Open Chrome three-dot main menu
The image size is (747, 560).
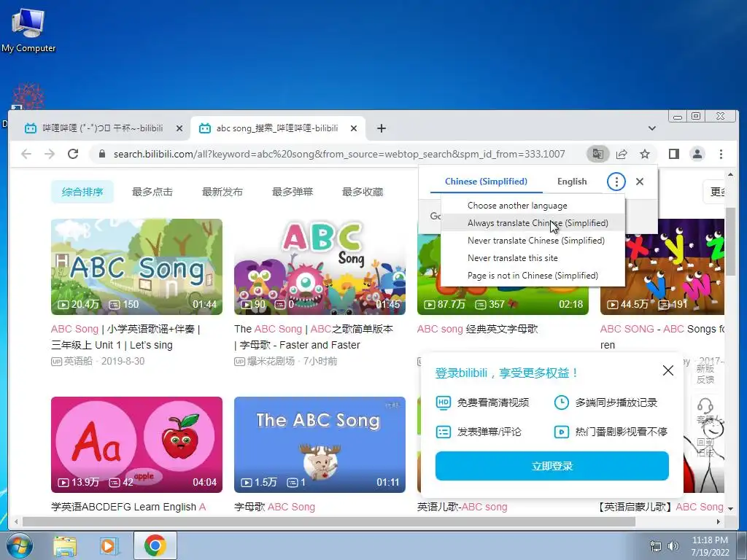point(721,154)
